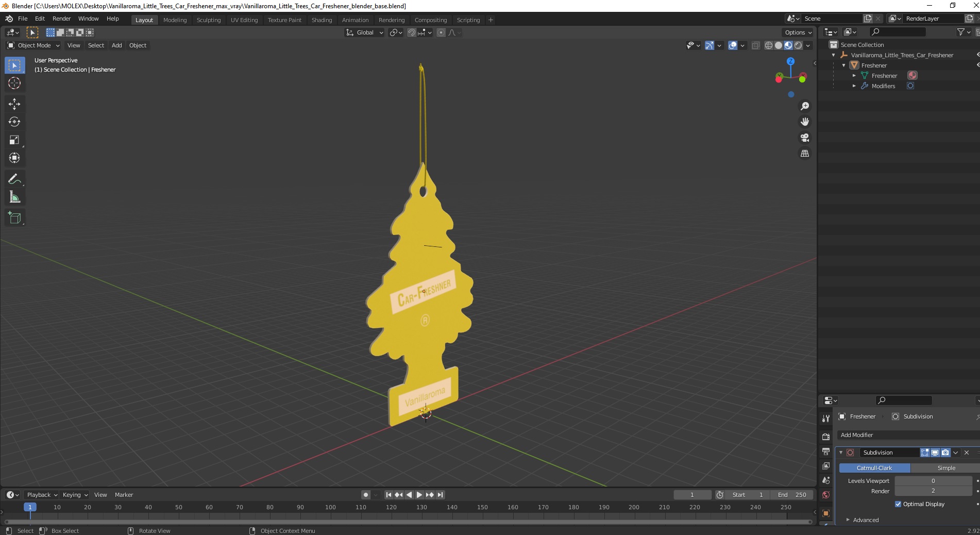Open the outliner filter dropdown
The image size is (980, 535).
[964, 32]
